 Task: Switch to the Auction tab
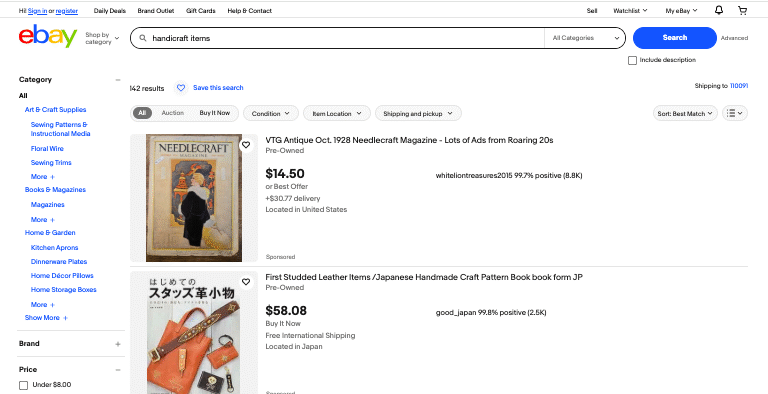pyautogui.click(x=172, y=113)
